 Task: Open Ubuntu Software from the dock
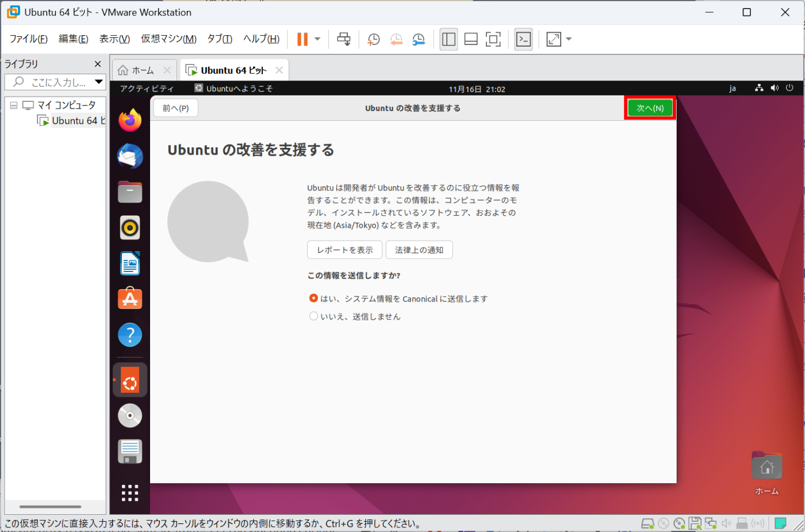[130, 298]
